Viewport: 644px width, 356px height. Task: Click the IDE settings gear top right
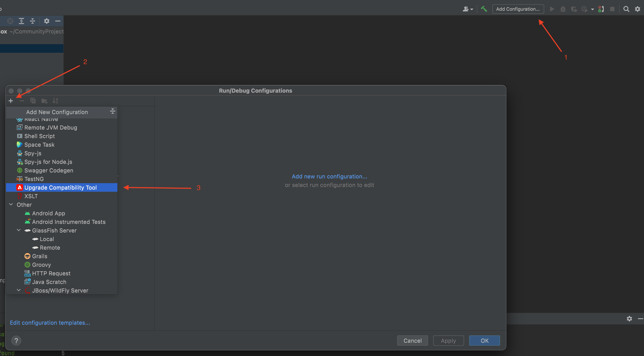pos(637,9)
